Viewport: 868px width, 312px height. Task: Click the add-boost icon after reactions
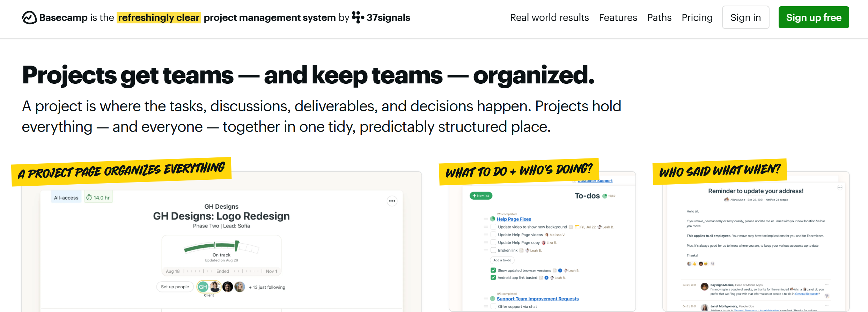(713, 264)
